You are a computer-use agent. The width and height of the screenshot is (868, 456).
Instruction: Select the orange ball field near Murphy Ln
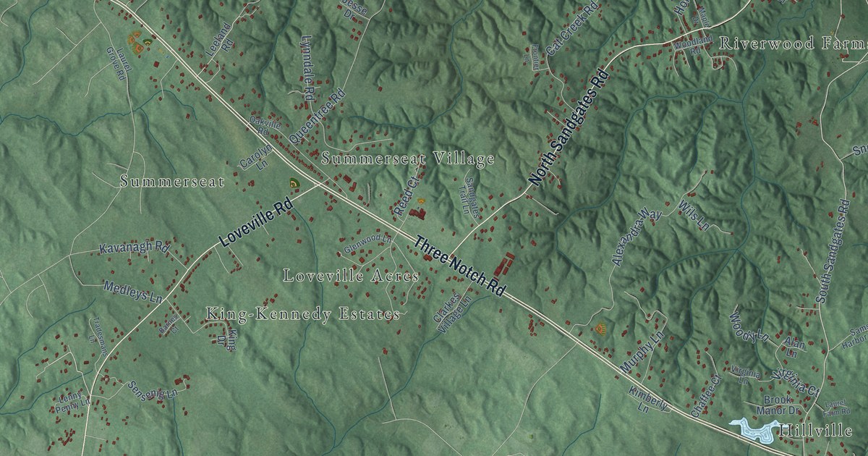pyautogui.click(x=600, y=329)
